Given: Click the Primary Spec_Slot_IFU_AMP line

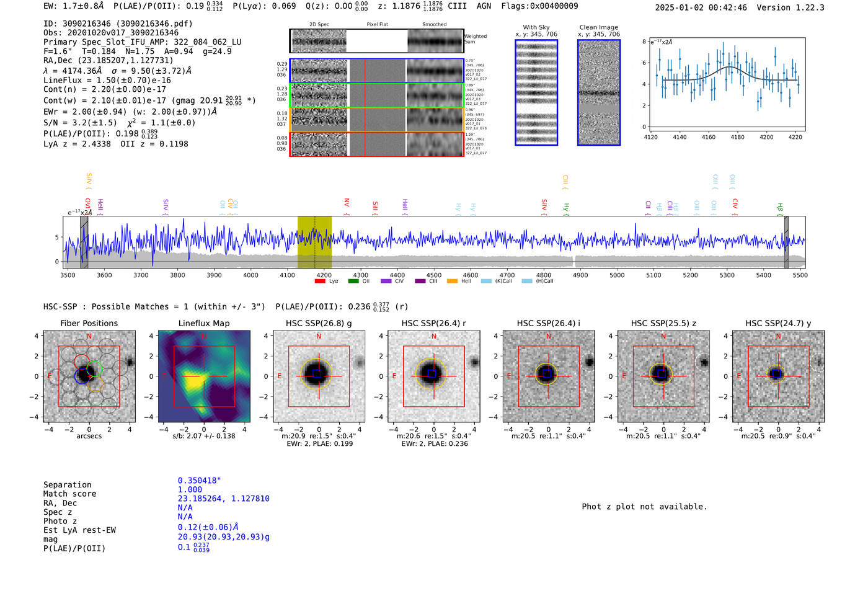Looking at the screenshot, I should (143, 42).
